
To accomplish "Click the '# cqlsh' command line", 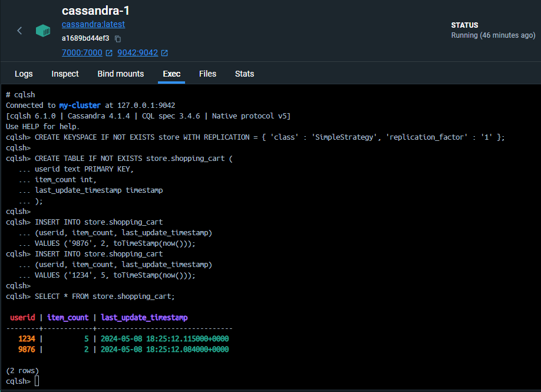I will (x=21, y=94).
